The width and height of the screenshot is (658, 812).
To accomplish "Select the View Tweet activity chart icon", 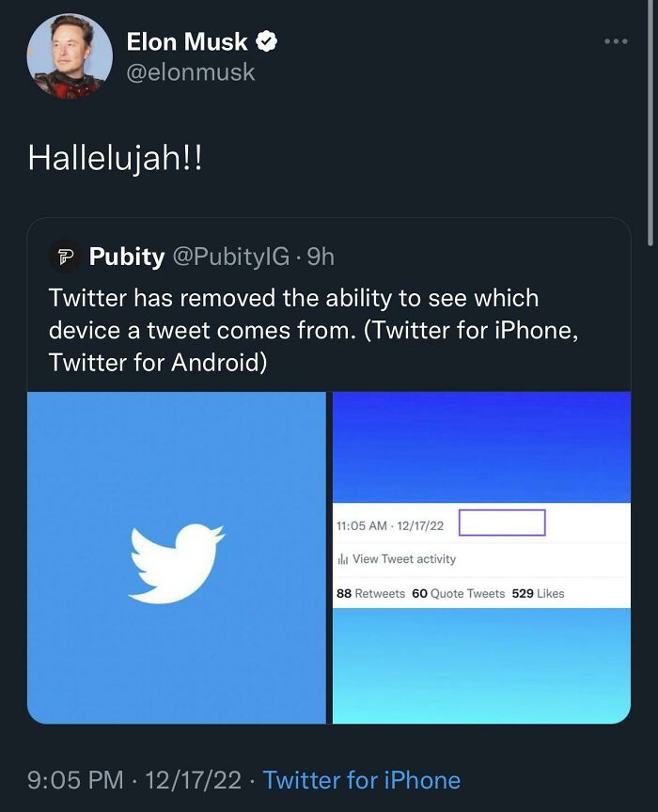I will pyautogui.click(x=343, y=558).
